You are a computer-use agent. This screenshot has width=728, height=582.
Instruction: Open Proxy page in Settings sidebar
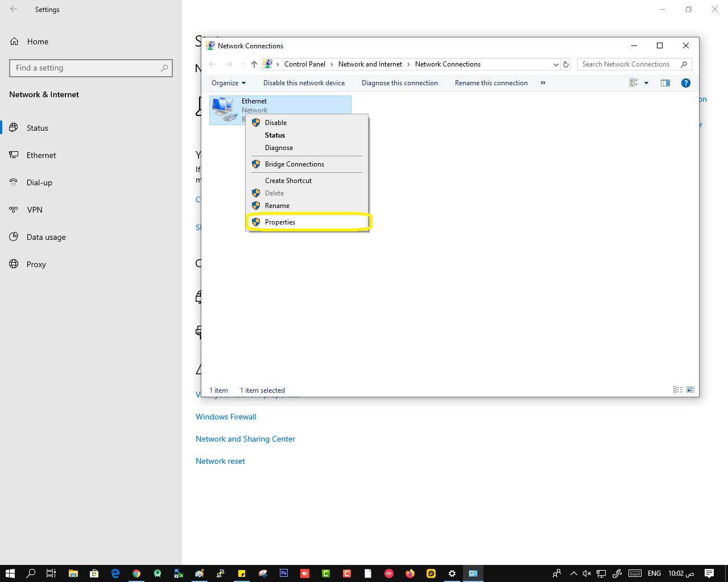[91, 264]
